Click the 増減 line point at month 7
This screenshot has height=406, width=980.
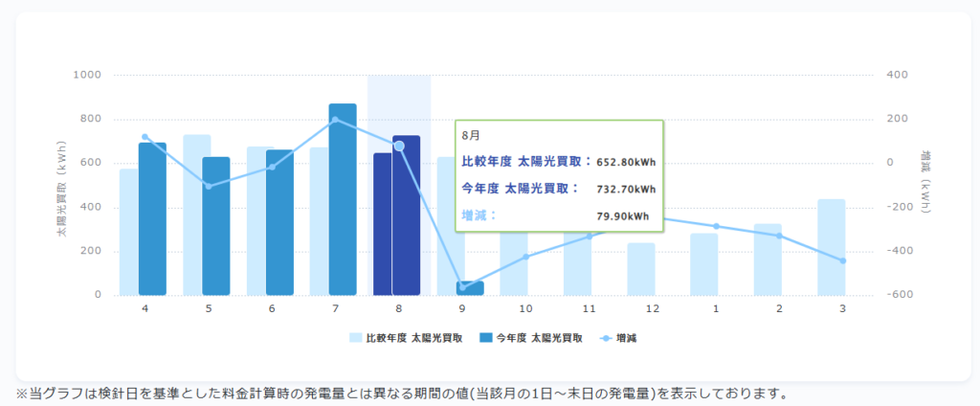pos(335,120)
